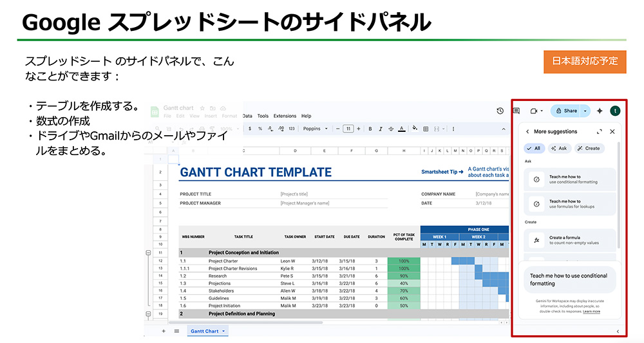The height and width of the screenshot is (343, 644).
Task: Open the Learn more link
Action: pos(591,311)
